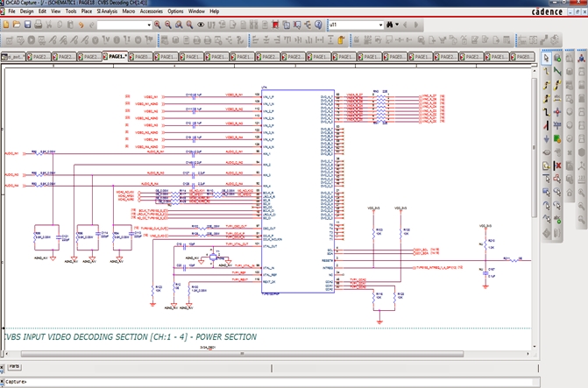Click the lock icon in alignment toolbar
The width and height of the screenshot is (588, 388).
coord(341,39)
